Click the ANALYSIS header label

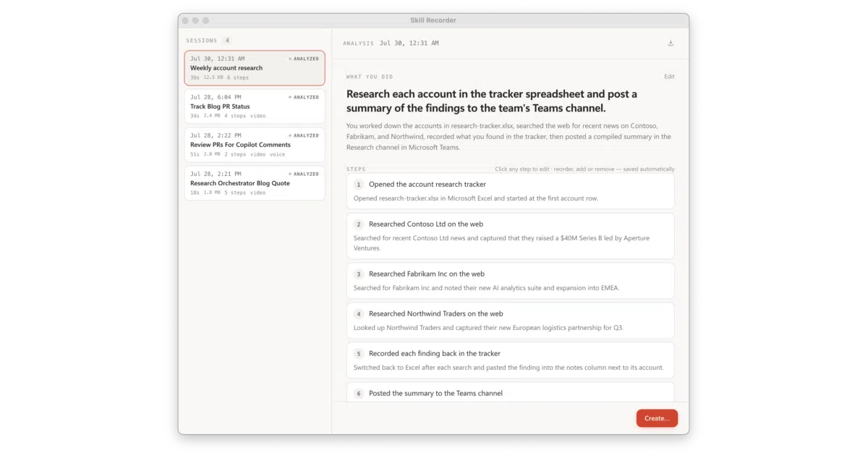(359, 43)
